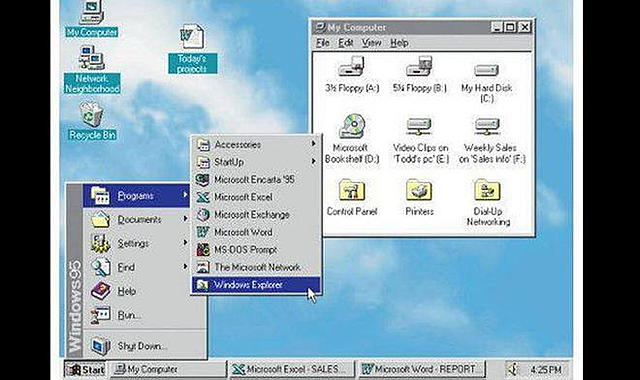Select the Video Clips network drive (E:) icon
The height and width of the screenshot is (380, 640).
(420, 127)
